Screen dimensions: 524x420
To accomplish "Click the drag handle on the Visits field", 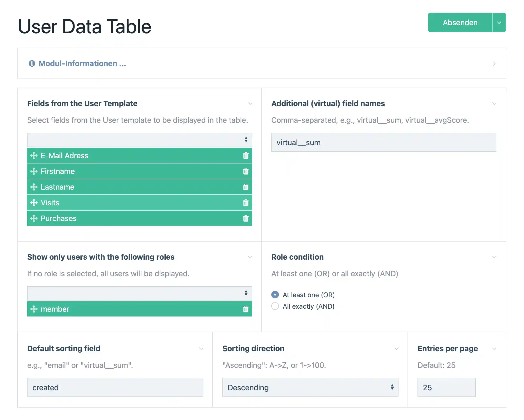I will click(34, 203).
